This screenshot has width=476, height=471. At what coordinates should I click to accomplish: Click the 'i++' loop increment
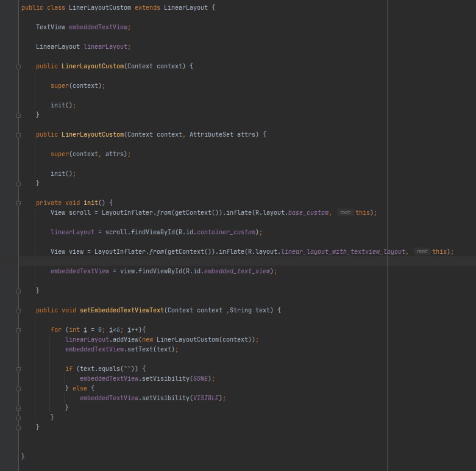[x=133, y=329]
